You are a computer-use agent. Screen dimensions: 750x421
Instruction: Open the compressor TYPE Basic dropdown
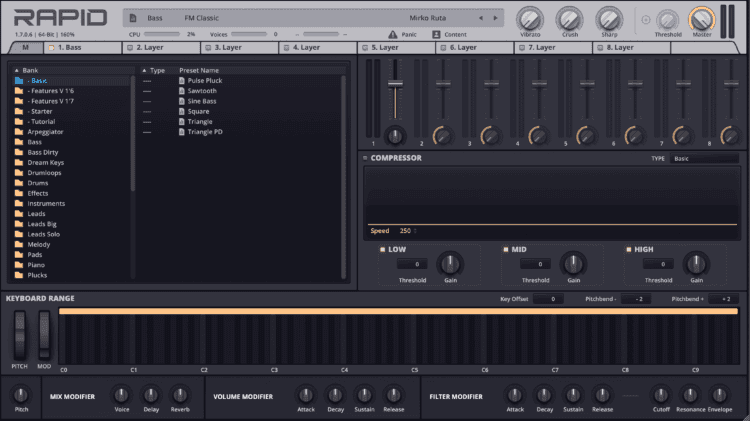[705, 158]
